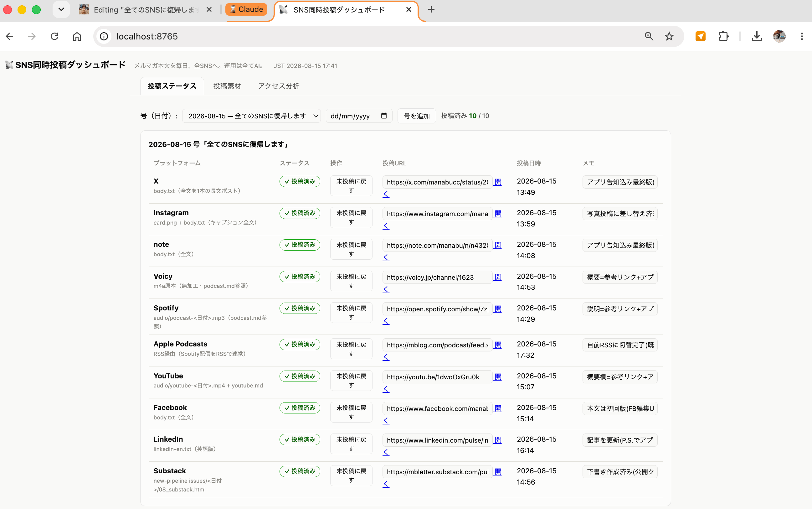Close the SNS同時投稿ダッシュボード tab
Viewport: 812px width, 509px height.
(409, 10)
